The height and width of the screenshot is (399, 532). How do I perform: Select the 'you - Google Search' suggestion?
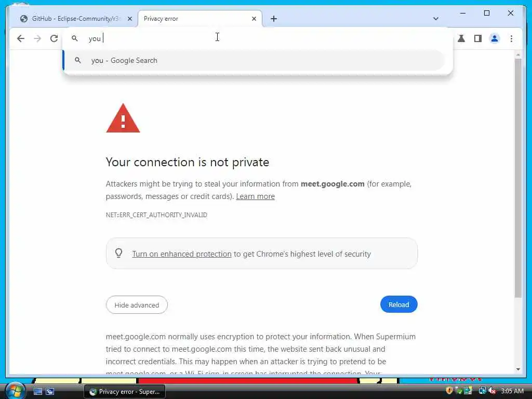[254, 60]
